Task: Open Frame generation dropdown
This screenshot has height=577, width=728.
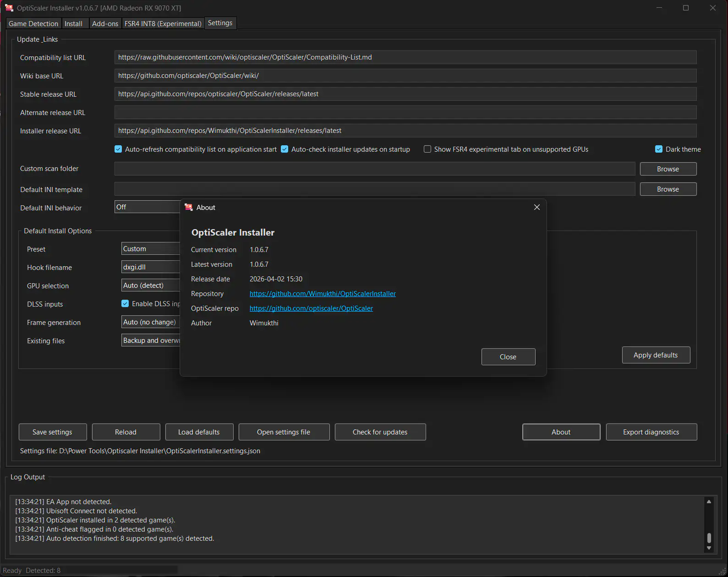Action: point(151,322)
